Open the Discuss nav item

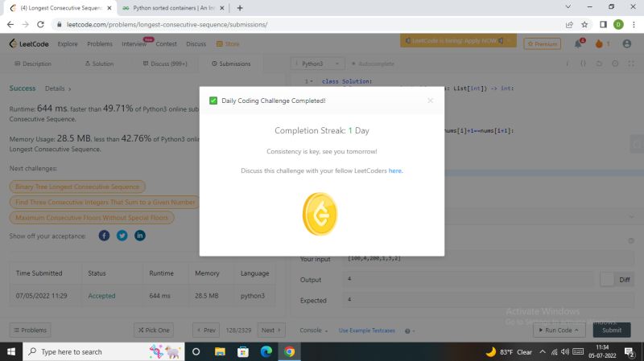[x=196, y=44]
